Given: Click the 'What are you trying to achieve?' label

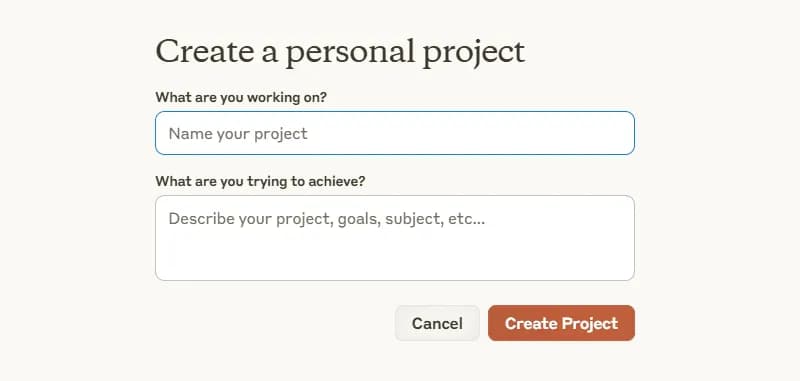Looking at the screenshot, I should 260,181.
